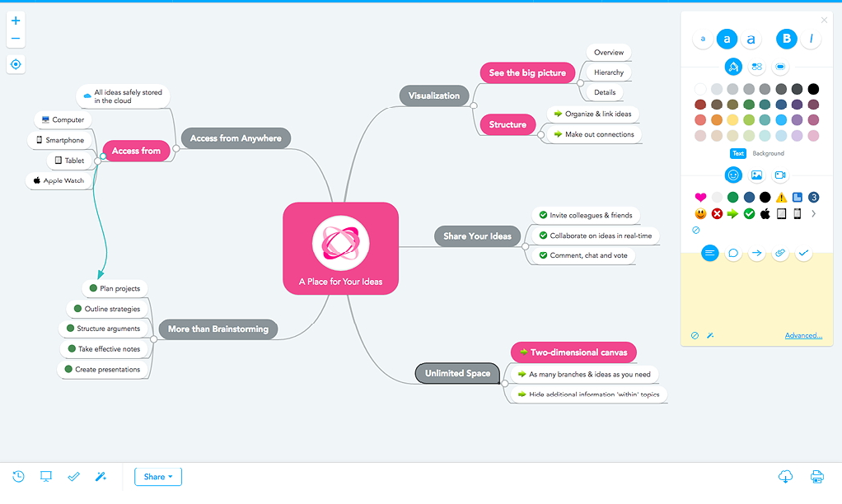Add the yellow warning triangle icon
The height and width of the screenshot is (504, 842).
781,197
